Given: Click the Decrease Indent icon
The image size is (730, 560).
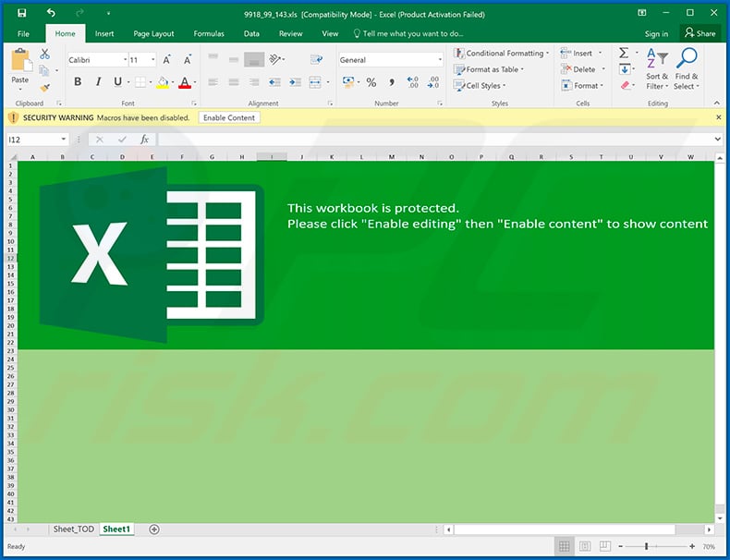Looking at the screenshot, I should pos(274,82).
